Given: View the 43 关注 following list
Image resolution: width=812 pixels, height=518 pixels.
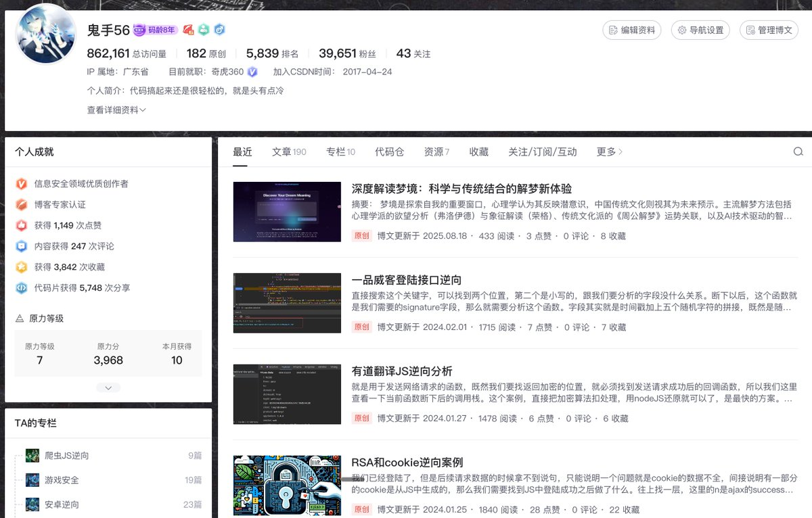Looking at the screenshot, I should pyautogui.click(x=413, y=53).
